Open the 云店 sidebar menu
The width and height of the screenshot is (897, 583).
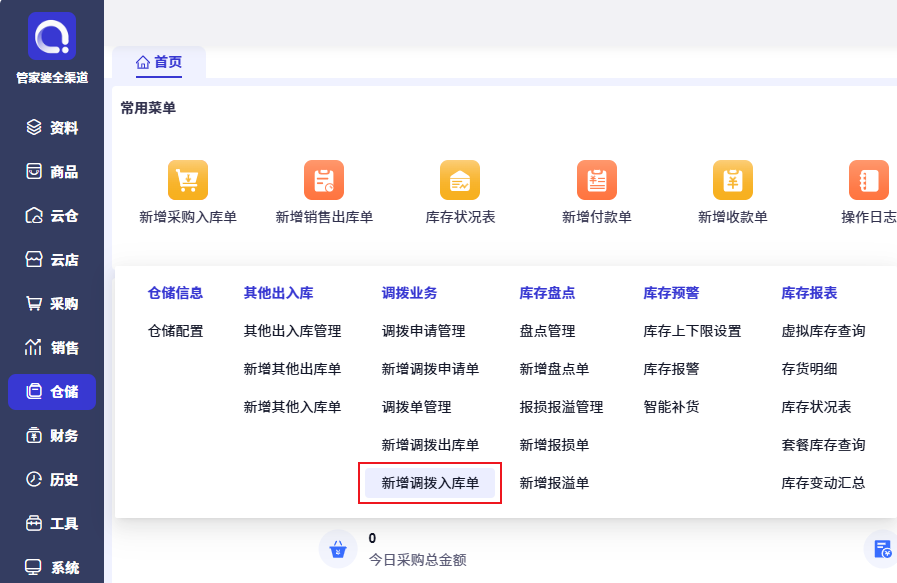pos(52,260)
